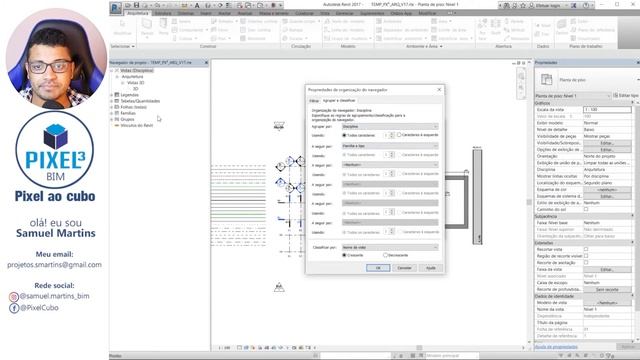Select the Decrescente sort radio button

pyautogui.click(x=385, y=255)
